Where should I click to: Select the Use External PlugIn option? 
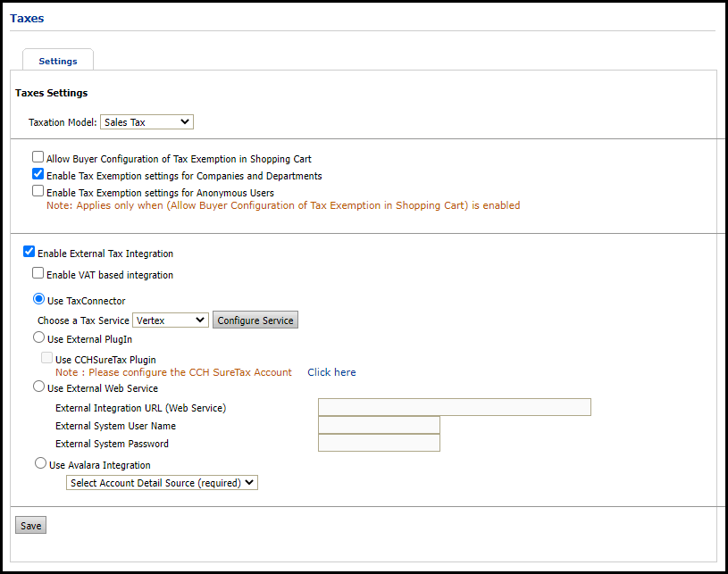coord(38,337)
